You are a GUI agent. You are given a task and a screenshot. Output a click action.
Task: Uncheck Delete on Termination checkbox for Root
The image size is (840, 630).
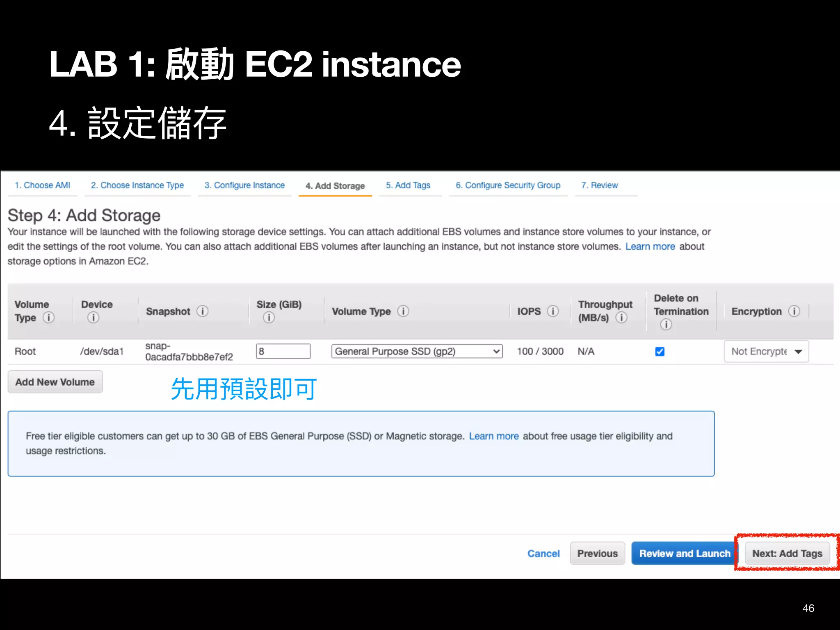coord(660,352)
